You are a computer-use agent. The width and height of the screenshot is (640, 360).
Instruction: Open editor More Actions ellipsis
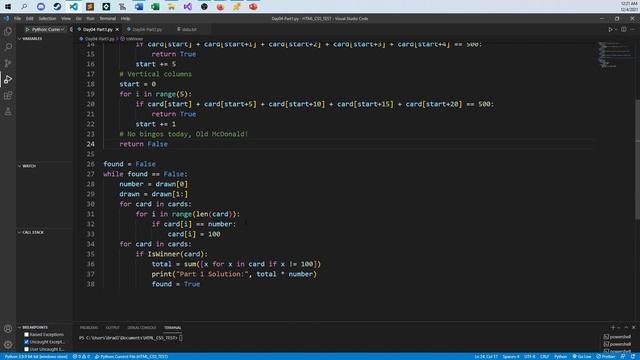click(633, 29)
